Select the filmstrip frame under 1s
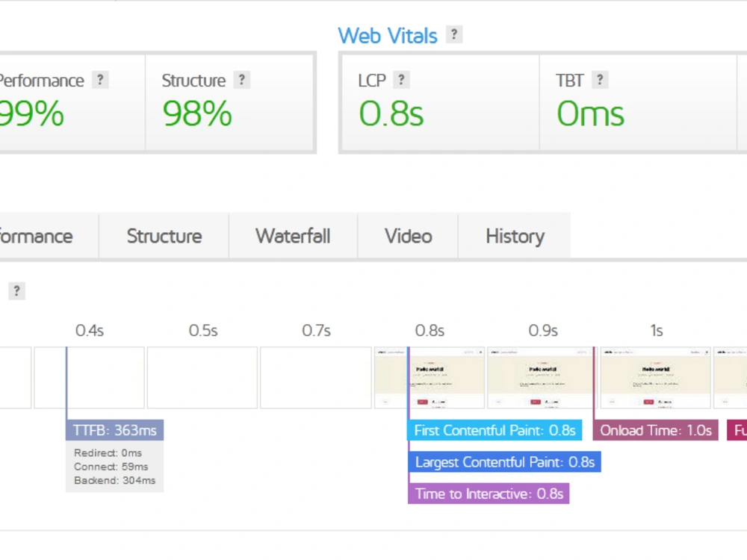 coord(656,378)
